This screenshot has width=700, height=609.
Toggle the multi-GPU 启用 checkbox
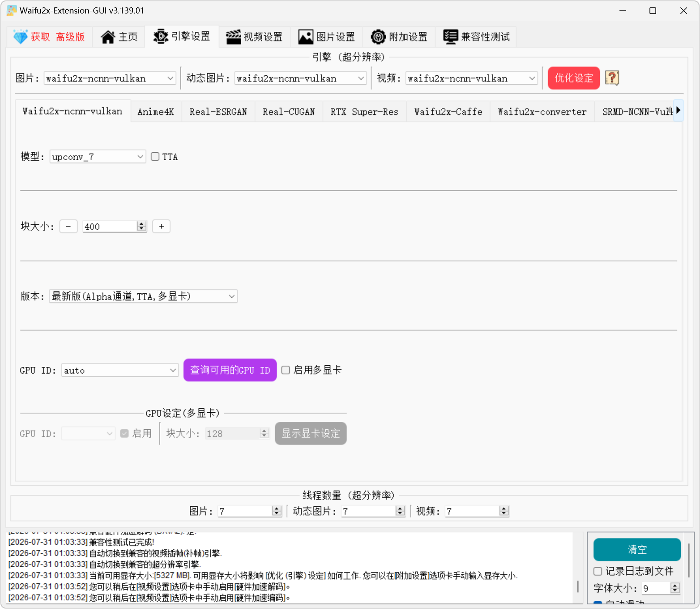125,434
